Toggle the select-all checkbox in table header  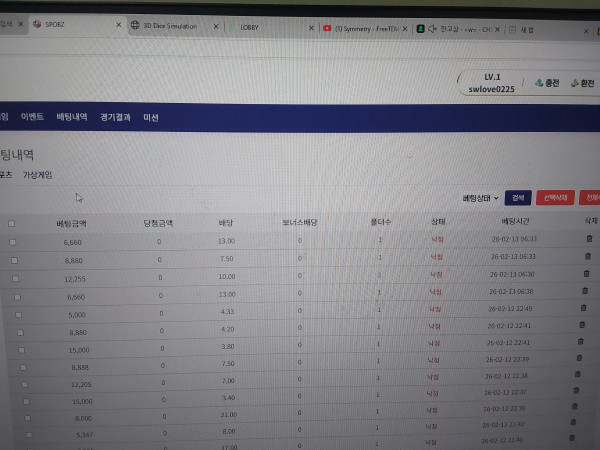click(11, 224)
